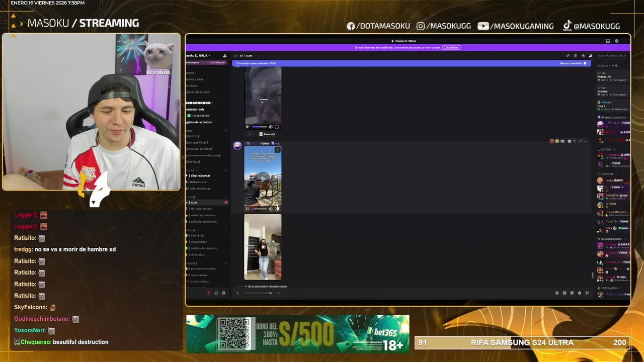The width and height of the screenshot is (644, 362).
Task: Open threads icon in Discord channel header
Action: (568, 56)
